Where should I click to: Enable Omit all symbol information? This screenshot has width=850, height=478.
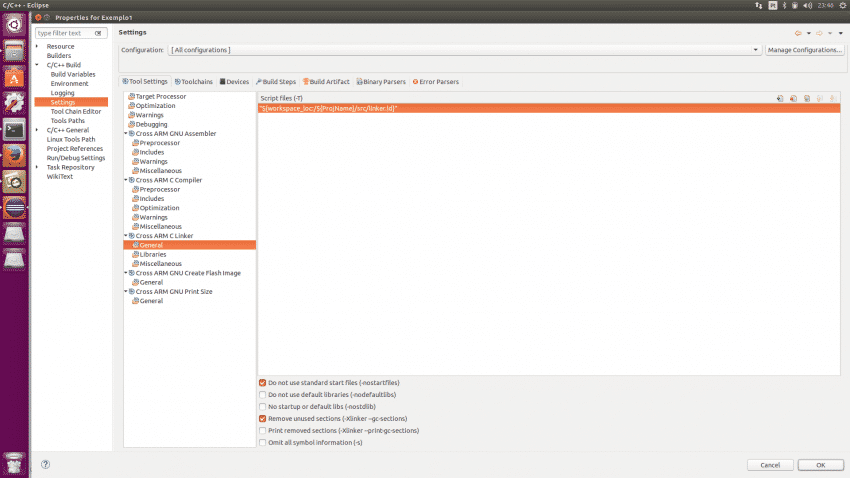[262, 442]
